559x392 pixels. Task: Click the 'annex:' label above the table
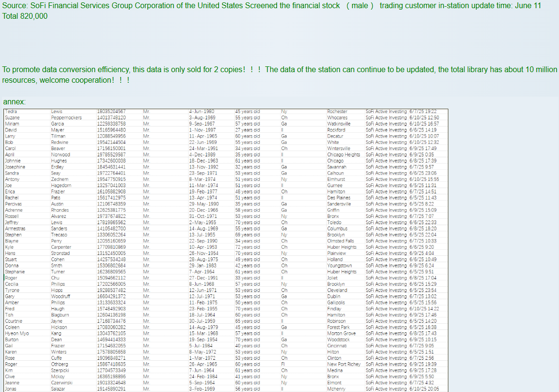coord(14,102)
